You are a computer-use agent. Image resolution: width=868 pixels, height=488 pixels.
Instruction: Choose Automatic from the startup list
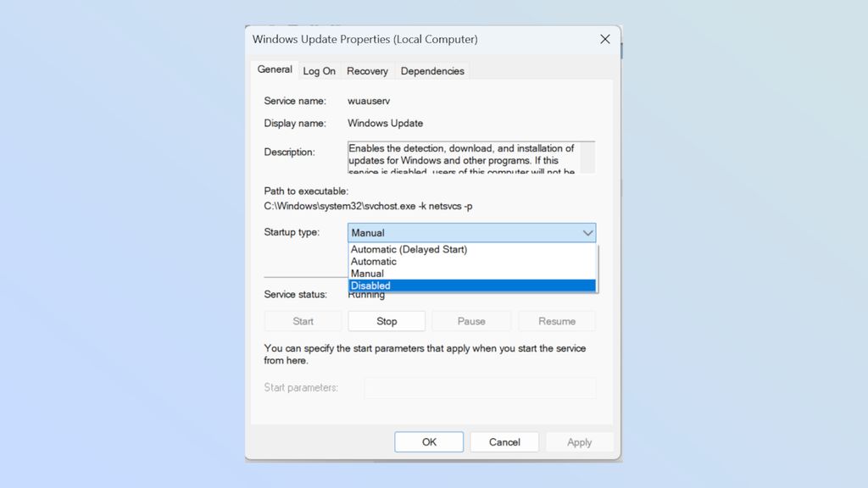point(374,261)
